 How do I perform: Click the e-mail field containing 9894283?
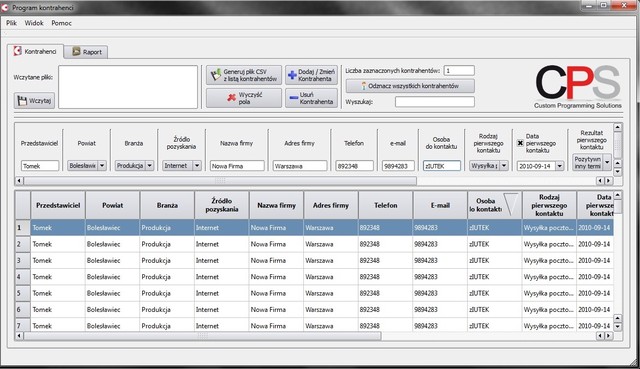[x=398, y=166]
